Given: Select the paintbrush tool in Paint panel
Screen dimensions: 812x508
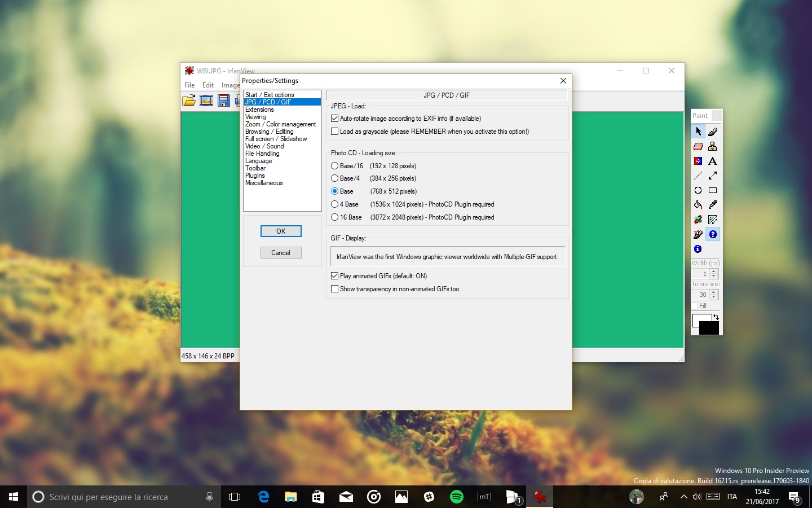Looking at the screenshot, I should tap(713, 132).
